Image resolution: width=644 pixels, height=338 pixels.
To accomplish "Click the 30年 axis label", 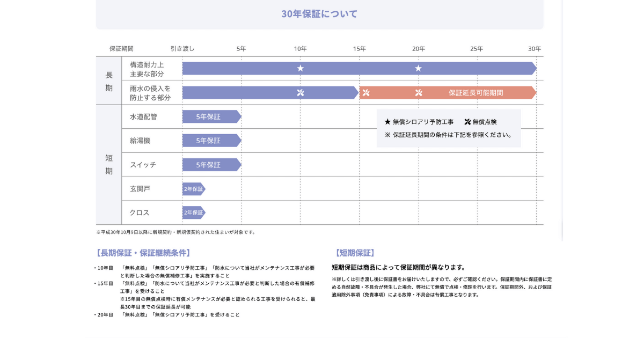I will point(535,49).
